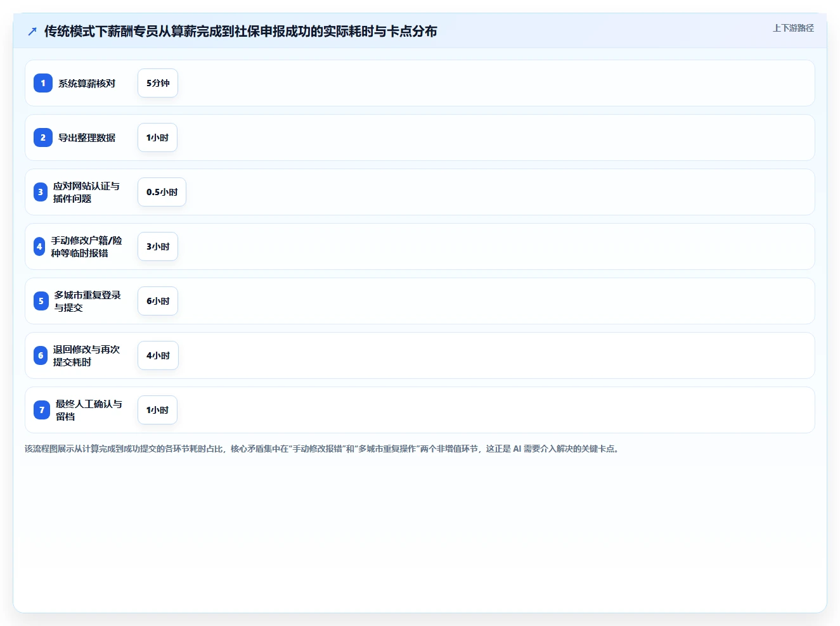Open the 上下游路径 link

[x=793, y=28]
